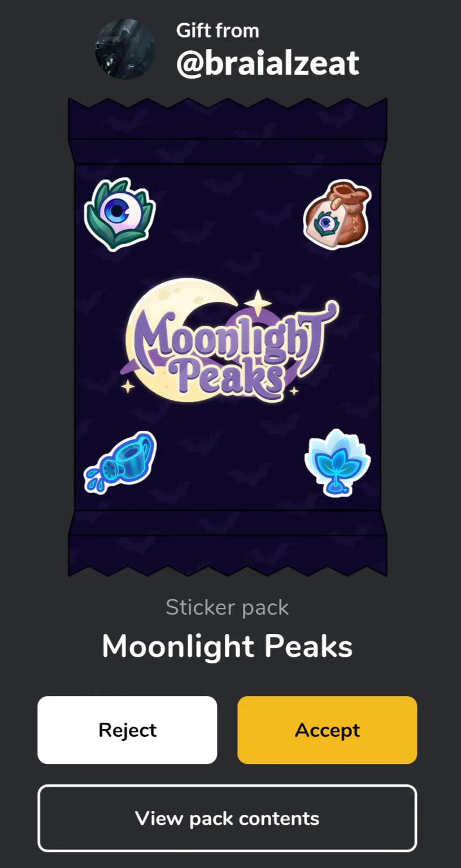Click the small sparkle left of Peaks
This screenshot has width=461, height=868.
[128, 387]
